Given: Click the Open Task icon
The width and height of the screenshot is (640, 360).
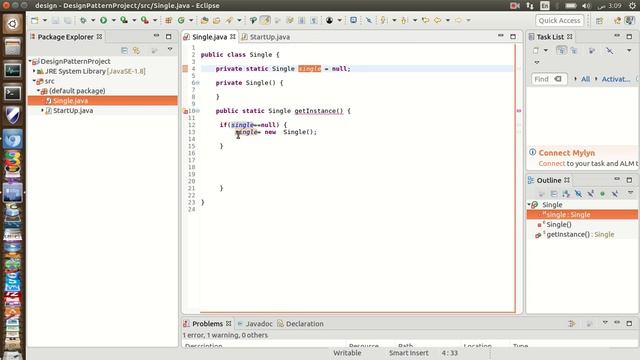Looking at the screenshot, I should click(x=216, y=20).
